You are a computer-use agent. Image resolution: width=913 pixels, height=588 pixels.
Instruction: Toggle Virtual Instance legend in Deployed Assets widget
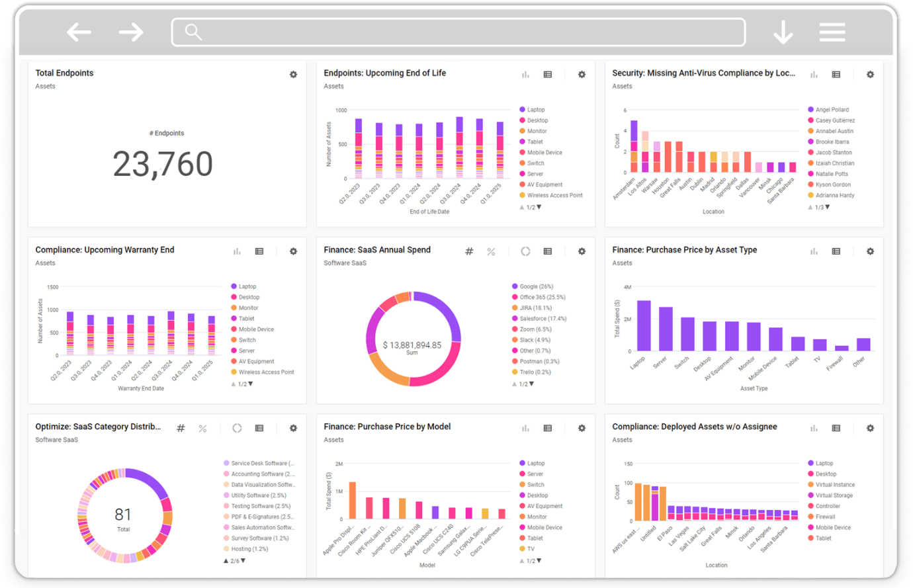click(831, 485)
